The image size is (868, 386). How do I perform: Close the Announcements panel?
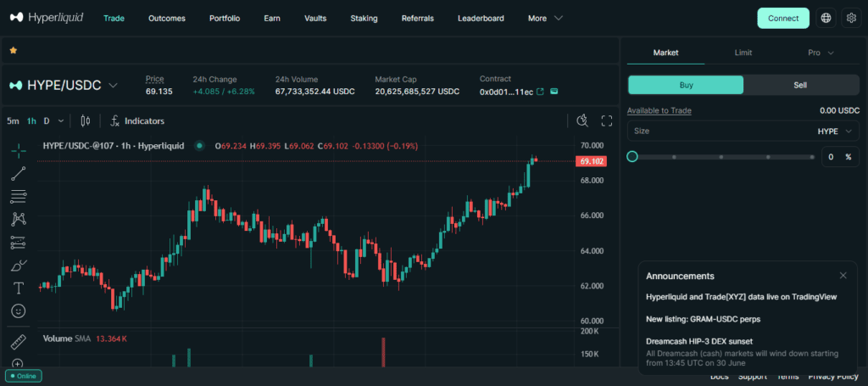843,275
